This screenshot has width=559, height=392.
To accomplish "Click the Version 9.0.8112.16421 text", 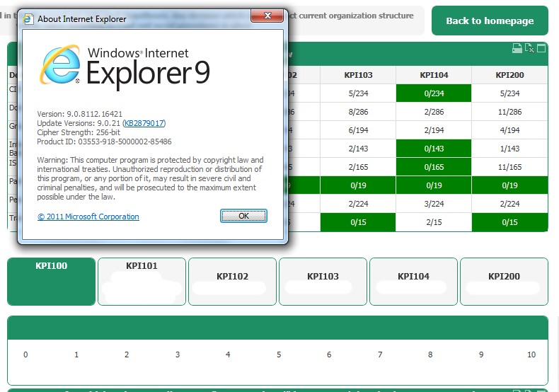I will coord(79,114).
